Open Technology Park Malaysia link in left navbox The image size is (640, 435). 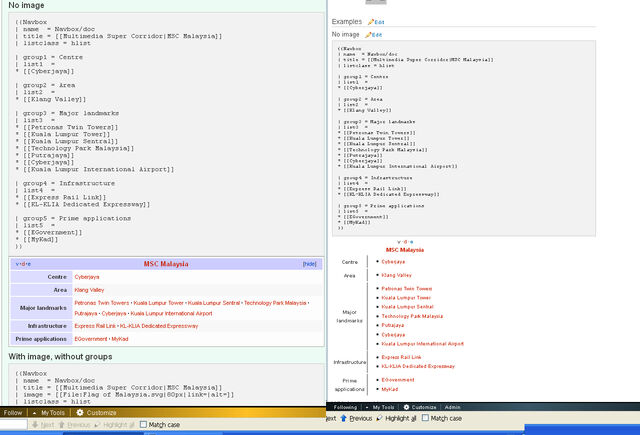point(275,303)
